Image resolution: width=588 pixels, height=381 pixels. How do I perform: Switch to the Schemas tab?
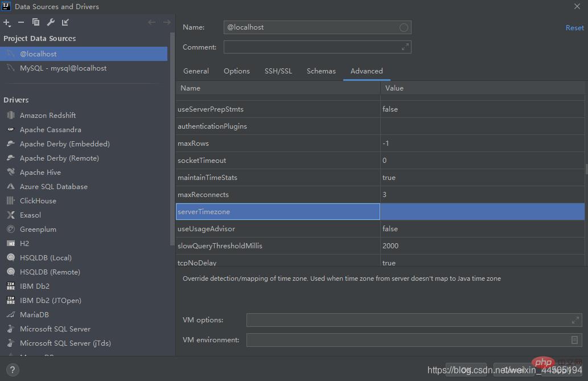point(321,71)
